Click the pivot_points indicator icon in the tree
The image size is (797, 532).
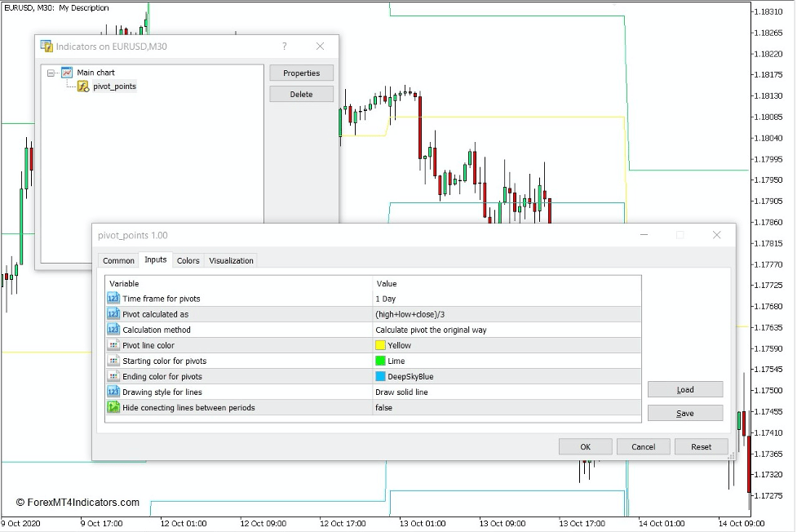click(82, 86)
